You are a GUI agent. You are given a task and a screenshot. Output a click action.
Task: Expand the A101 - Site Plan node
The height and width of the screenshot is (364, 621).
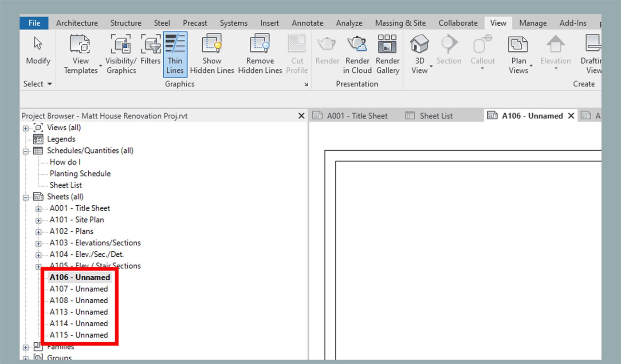click(39, 220)
